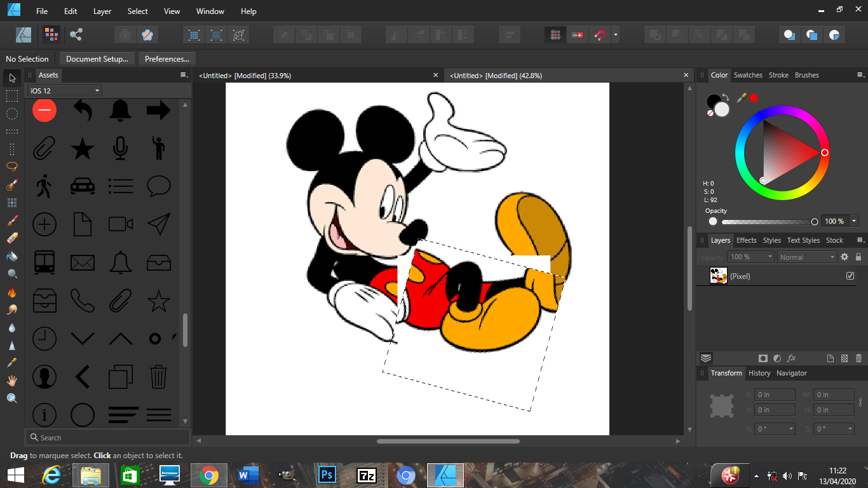Open Assets panel options menu
The image size is (868, 488).
click(x=184, y=75)
